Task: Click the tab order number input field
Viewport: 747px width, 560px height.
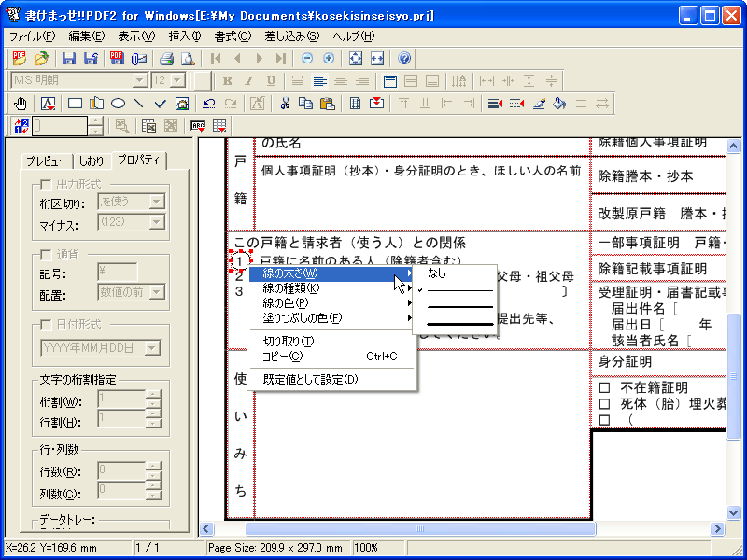Action: 60,126
